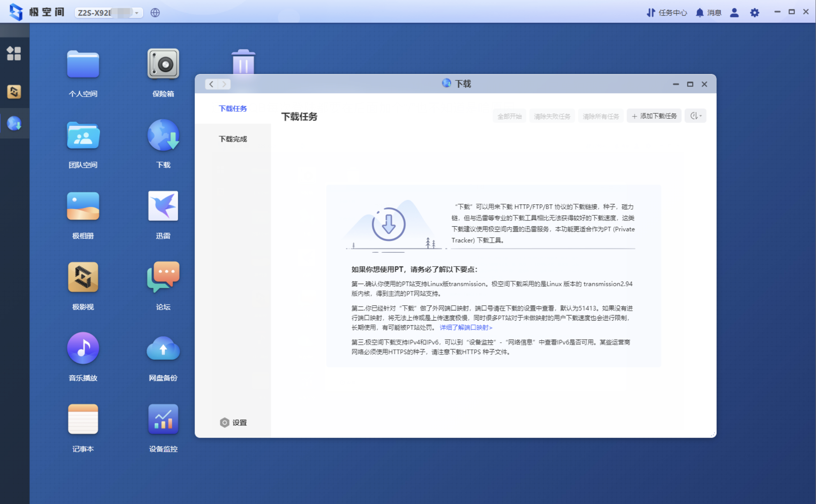
Task: Open the 极影视 desktop icon
Action: tap(83, 277)
